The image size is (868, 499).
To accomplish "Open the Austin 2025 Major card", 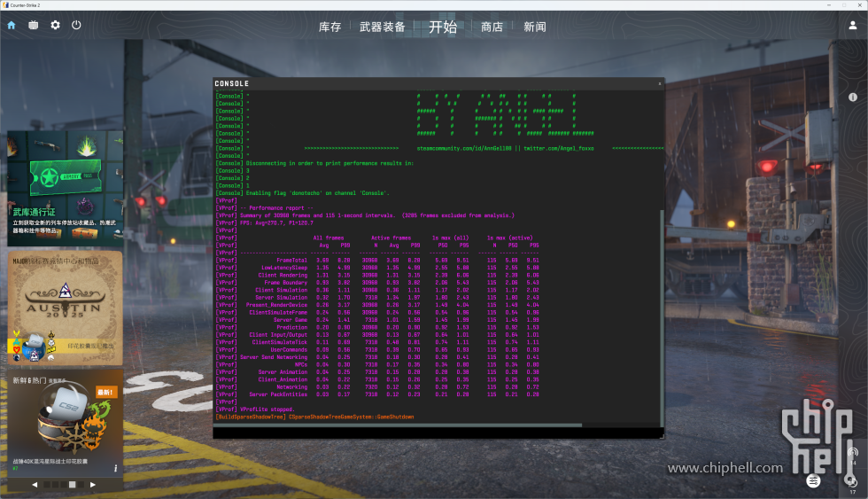I will point(65,308).
